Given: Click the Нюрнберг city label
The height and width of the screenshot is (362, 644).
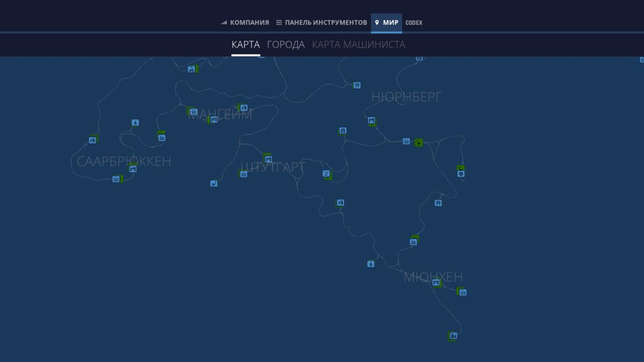Looking at the screenshot, I should 407,97.
